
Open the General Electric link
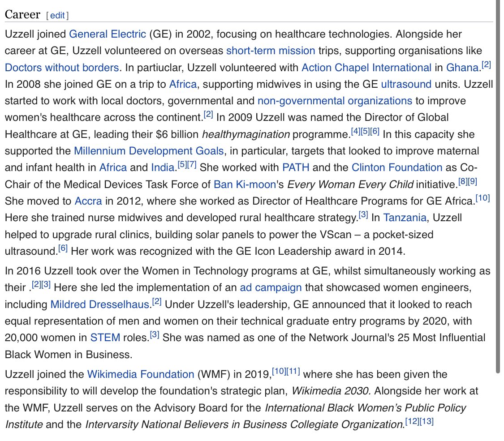(x=108, y=34)
